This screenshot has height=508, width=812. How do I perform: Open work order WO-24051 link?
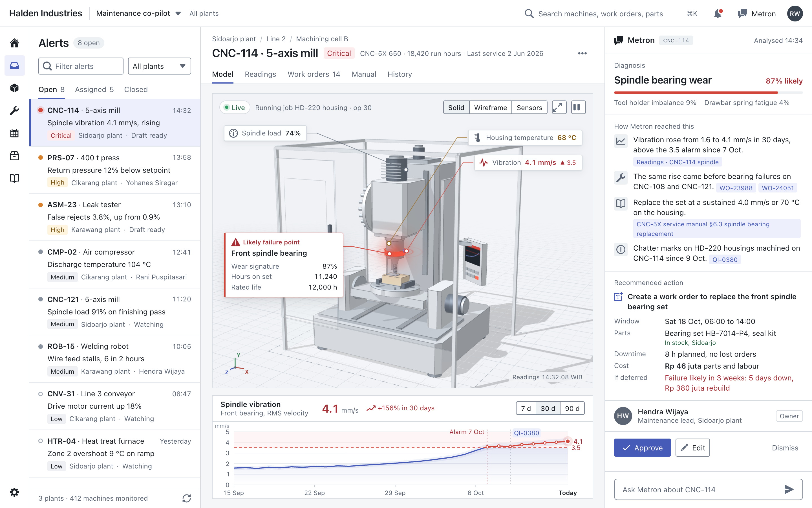tap(778, 188)
